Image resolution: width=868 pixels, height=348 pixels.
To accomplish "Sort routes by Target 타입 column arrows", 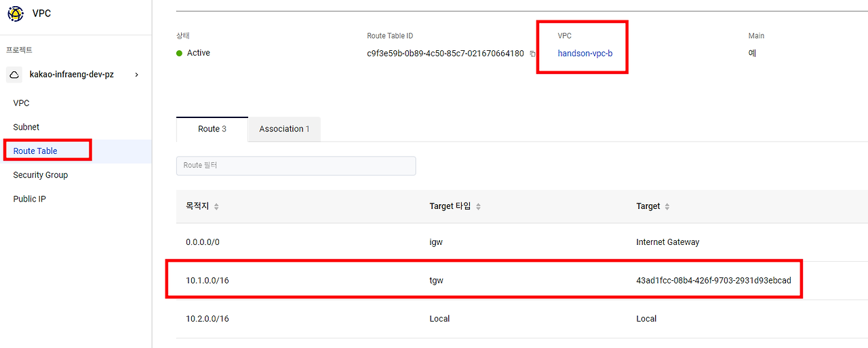I will [x=478, y=207].
